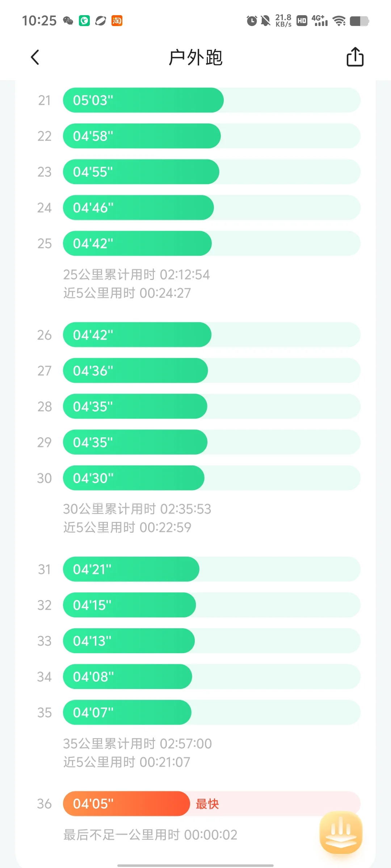Image resolution: width=391 pixels, height=868 pixels.
Task: Tap the 近5公里用时 00:22:59 text
Action: pyautogui.click(x=127, y=527)
